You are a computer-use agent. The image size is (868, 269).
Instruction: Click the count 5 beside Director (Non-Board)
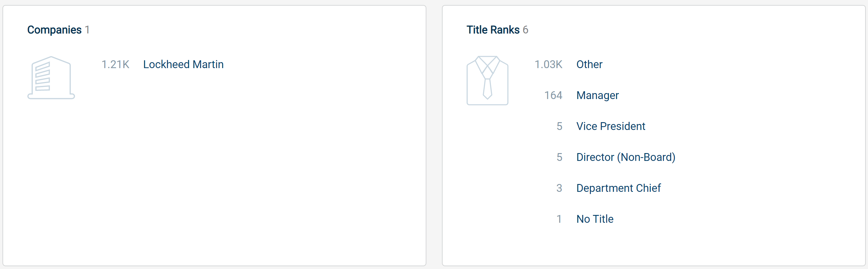[559, 157]
